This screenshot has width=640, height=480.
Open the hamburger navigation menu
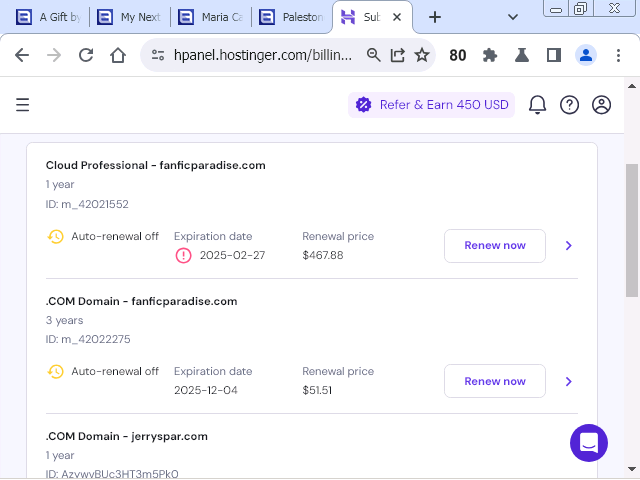coord(22,105)
